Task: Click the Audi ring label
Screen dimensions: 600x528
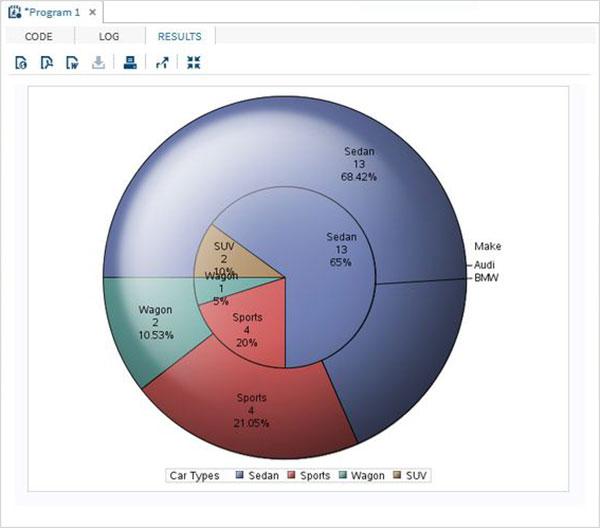Action: click(x=484, y=265)
